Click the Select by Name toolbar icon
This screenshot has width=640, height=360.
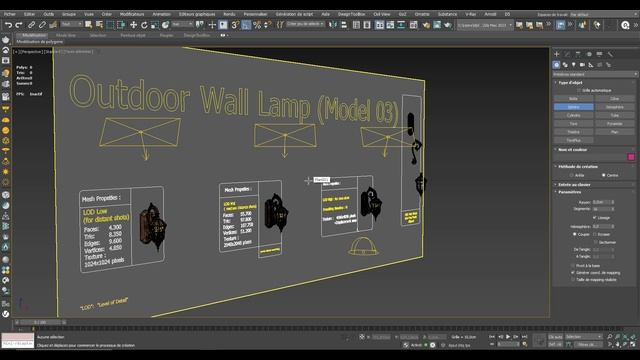point(99,25)
